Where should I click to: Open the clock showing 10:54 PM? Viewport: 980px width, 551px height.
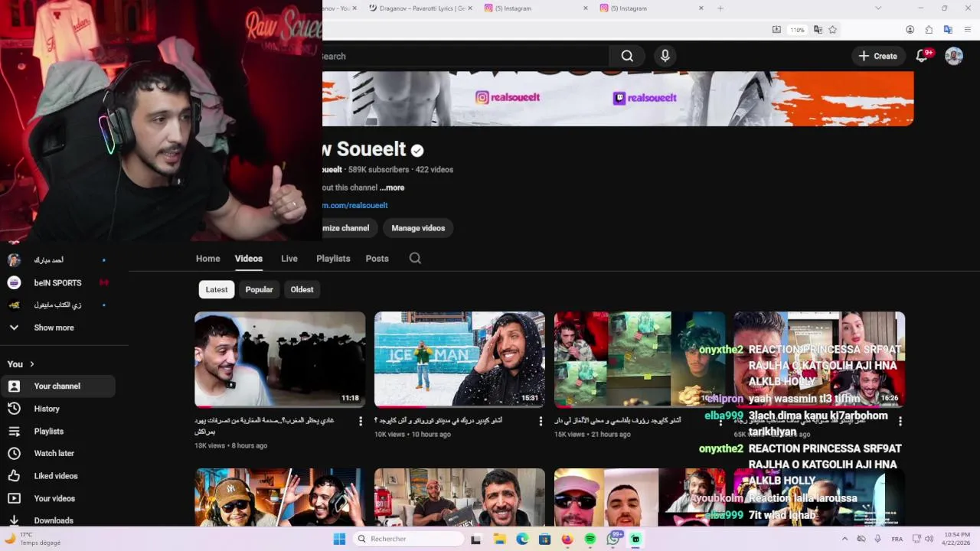[x=957, y=539]
